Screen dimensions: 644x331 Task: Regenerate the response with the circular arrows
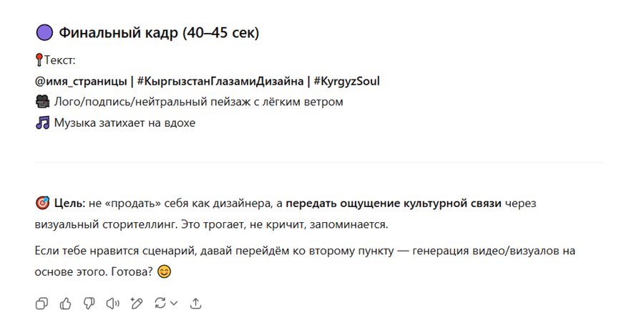(x=160, y=303)
